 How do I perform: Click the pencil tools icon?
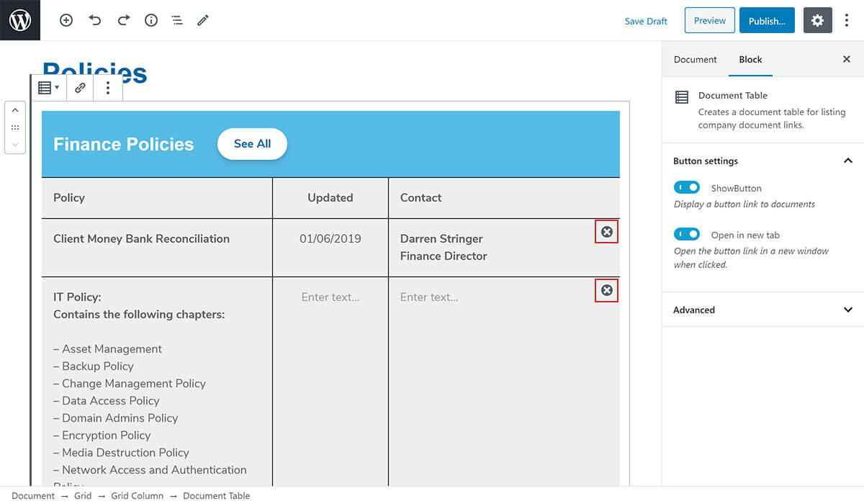click(203, 21)
